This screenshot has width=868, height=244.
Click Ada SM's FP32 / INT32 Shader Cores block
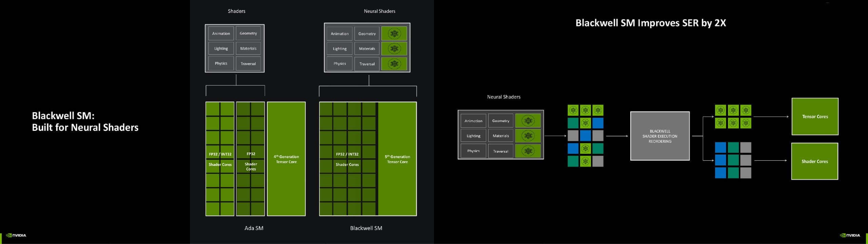point(220,159)
